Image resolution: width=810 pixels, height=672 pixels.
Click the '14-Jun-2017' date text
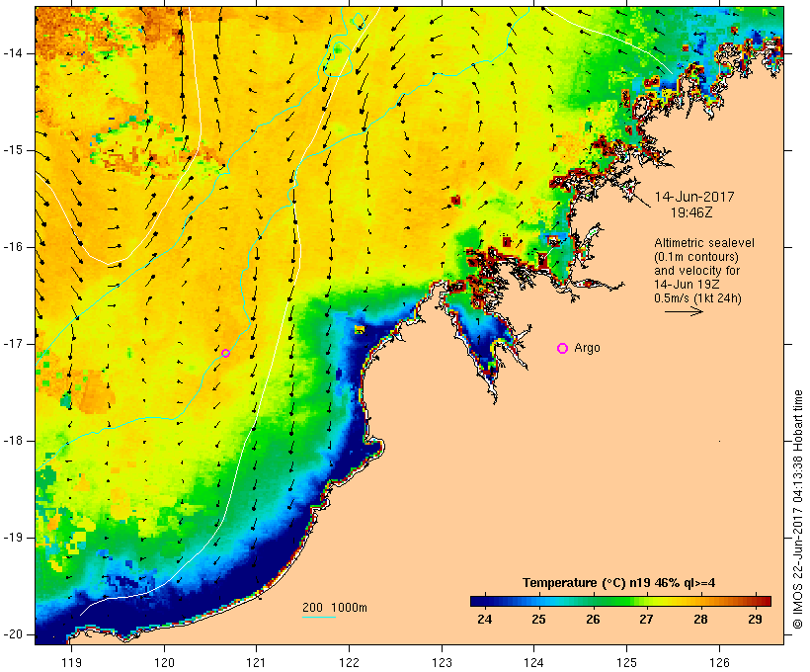(x=694, y=197)
